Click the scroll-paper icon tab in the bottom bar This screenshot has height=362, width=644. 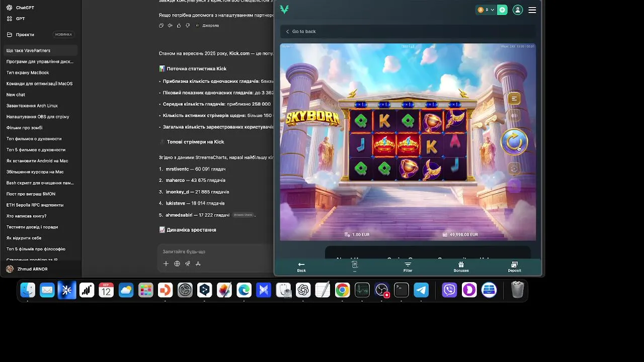(355, 266)
